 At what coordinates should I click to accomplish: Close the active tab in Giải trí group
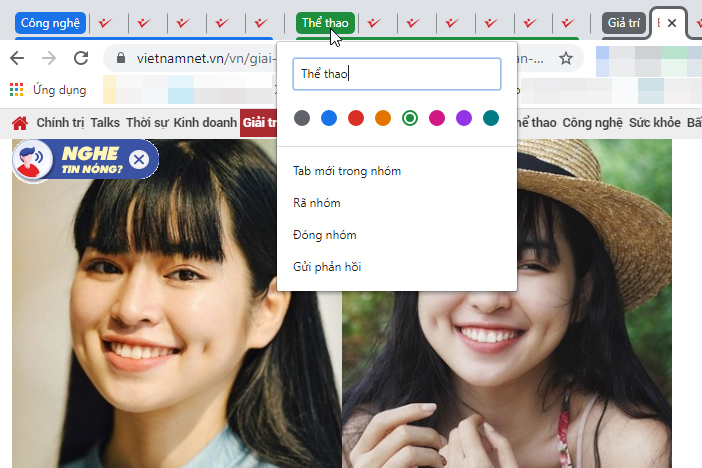672,23
